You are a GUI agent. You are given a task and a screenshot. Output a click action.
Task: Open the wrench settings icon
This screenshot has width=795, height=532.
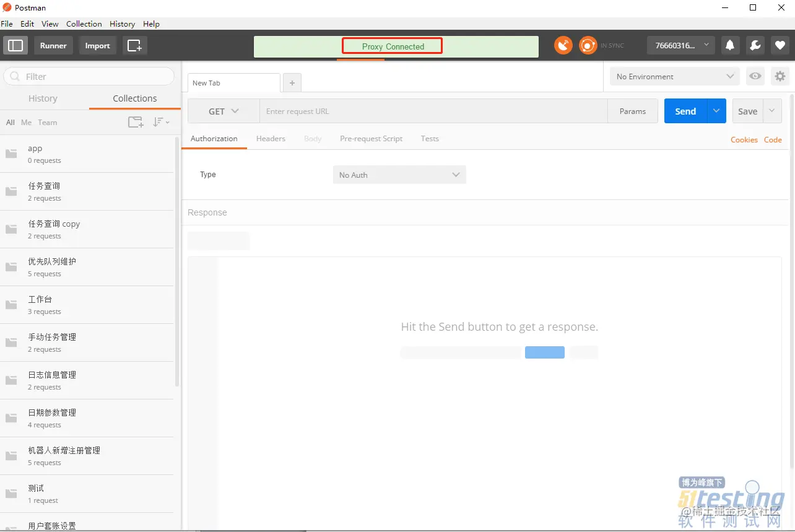(755, 45)
